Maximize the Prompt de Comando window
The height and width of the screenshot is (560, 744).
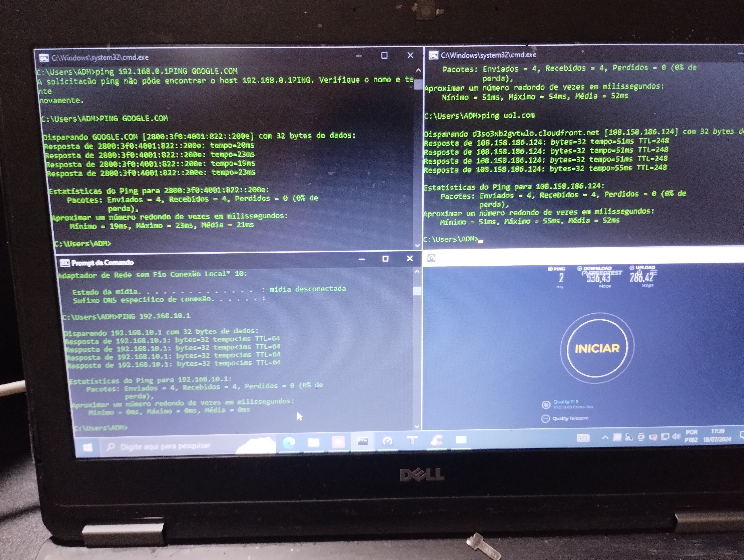(385, 258)
